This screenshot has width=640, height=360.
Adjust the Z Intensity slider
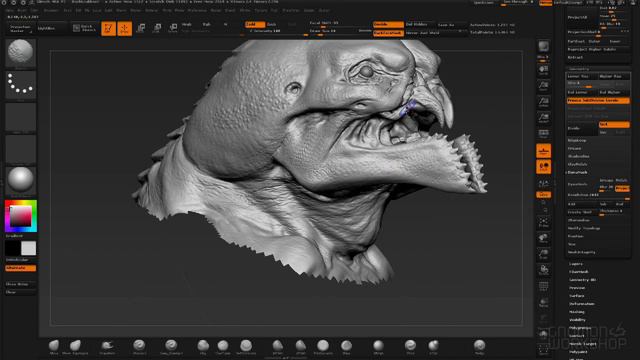click(276, 31)
